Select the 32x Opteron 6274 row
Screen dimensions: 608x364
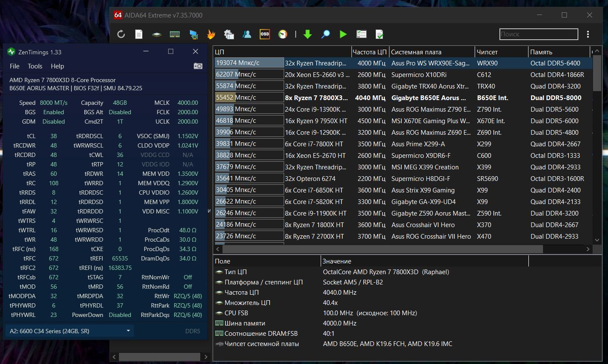pyautogui.click(x=403, y=178)
